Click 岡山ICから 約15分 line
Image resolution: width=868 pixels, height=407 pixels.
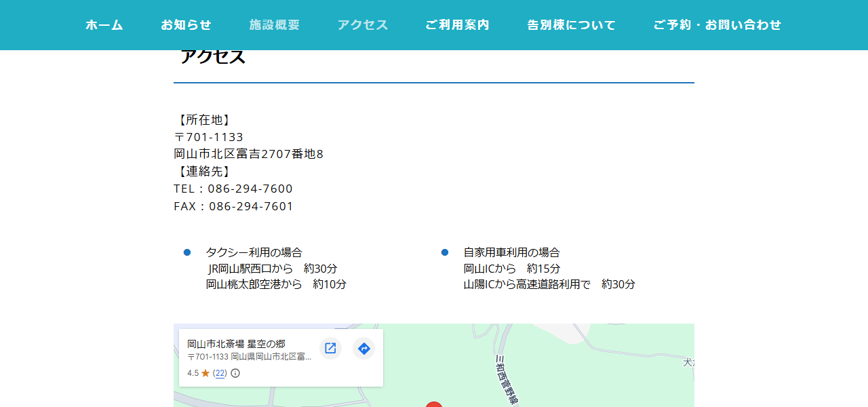click(x=512, y=269)
